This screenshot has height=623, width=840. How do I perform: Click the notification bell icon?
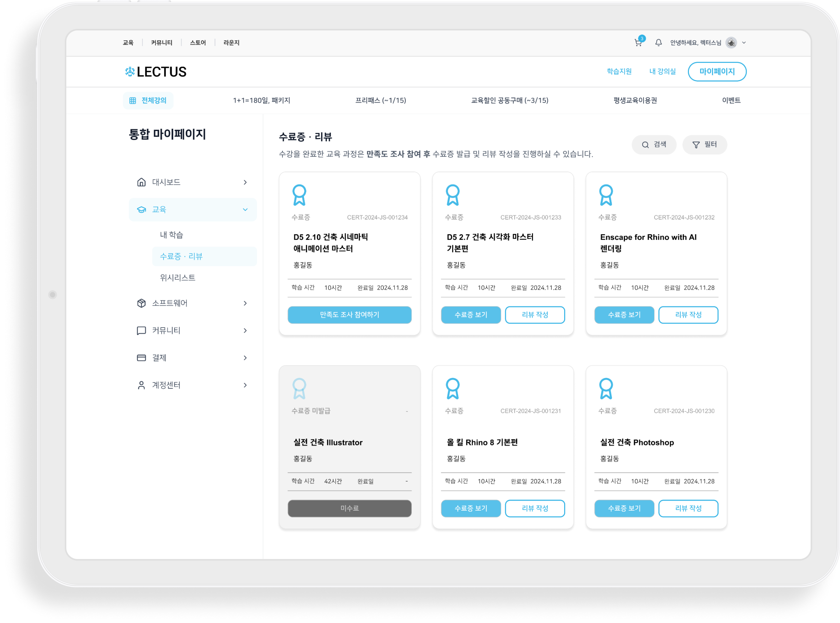tap(659, 42)
